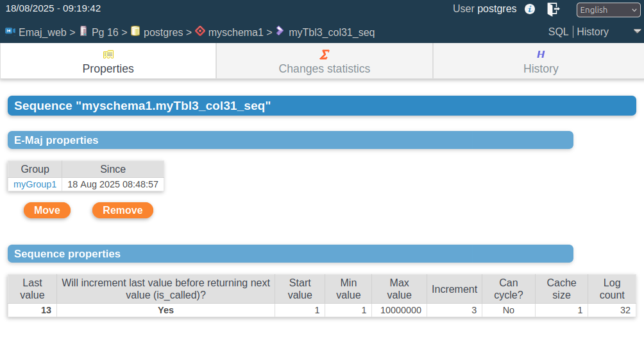Select the last value cell 13

(x=32, y=310)
